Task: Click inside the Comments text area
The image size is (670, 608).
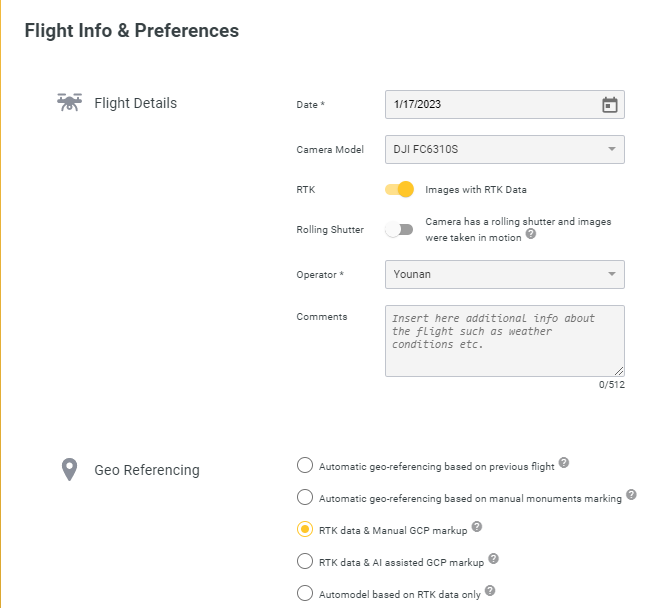Action: pyautogui.click(x=505, y=341)
